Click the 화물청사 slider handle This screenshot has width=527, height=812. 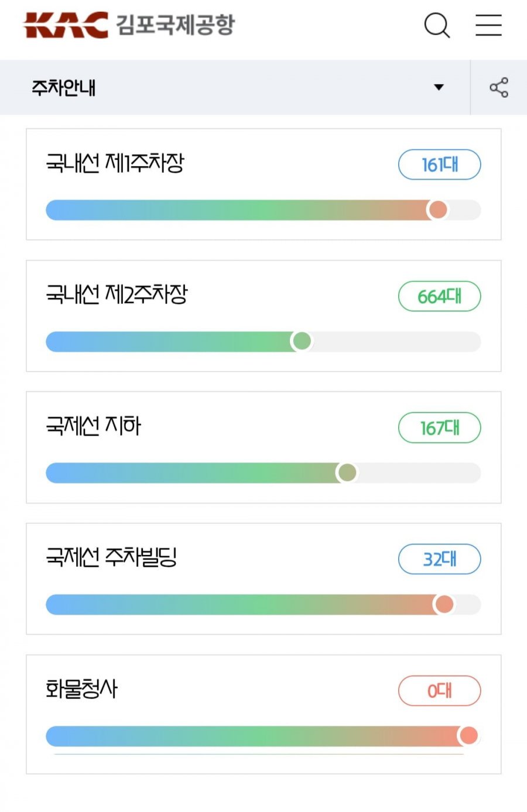tap(468, 735)
